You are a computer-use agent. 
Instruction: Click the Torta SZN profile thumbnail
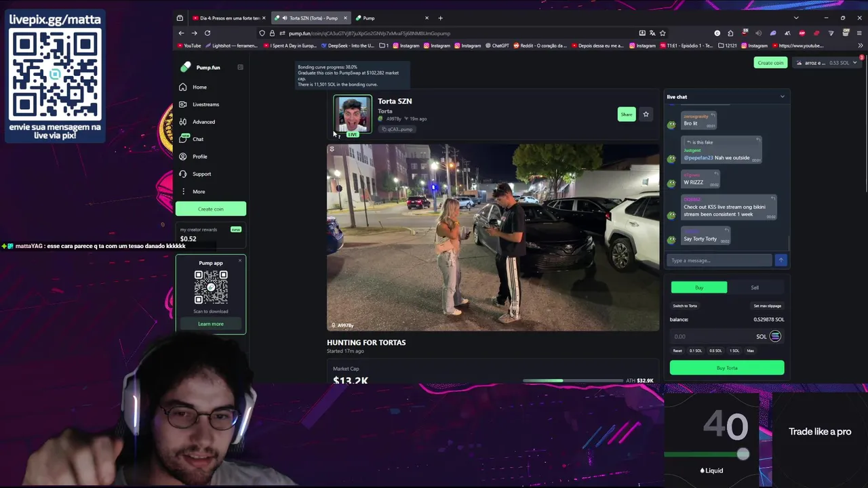click(x=353, y=115)
